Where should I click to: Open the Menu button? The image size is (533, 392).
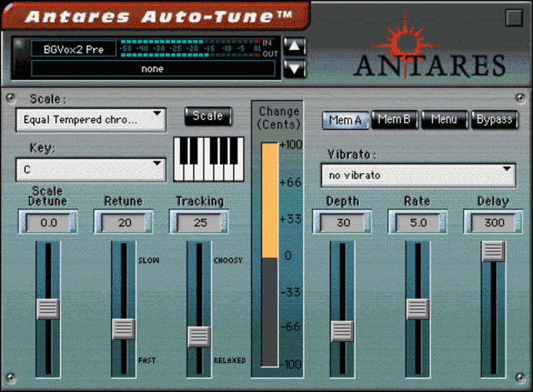(445, 120)
